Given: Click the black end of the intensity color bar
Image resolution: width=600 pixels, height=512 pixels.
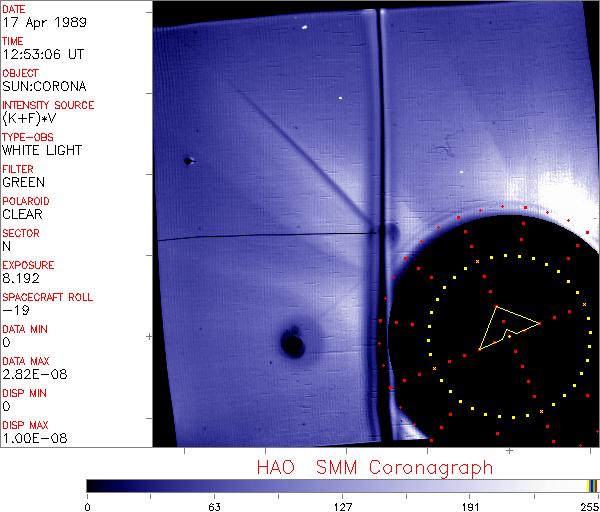Looking at the screenshot, I should coord(95,485).
